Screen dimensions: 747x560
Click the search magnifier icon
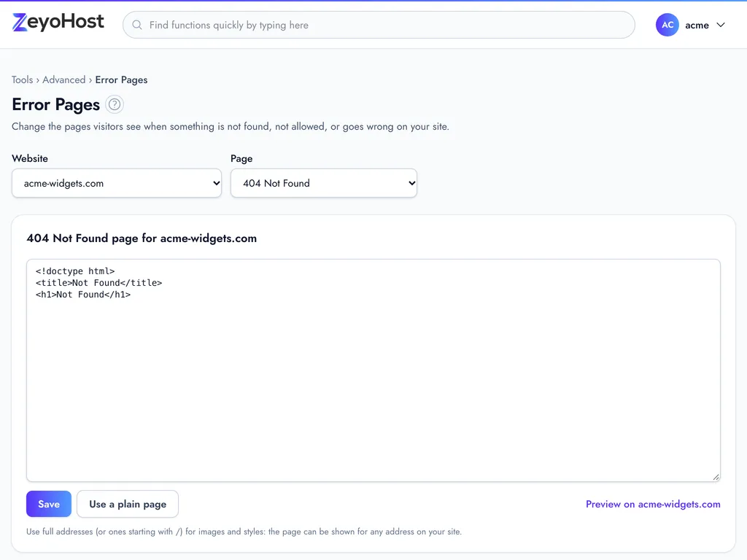pos(137,25)
